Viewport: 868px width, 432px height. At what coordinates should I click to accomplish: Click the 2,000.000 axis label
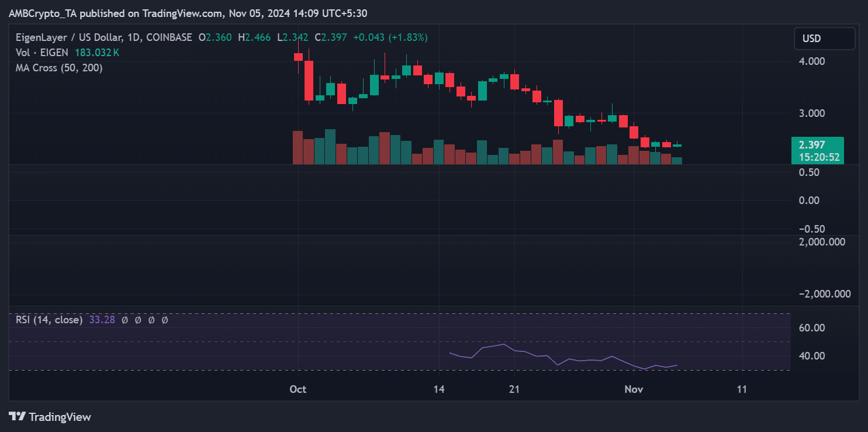coord(822,242)
